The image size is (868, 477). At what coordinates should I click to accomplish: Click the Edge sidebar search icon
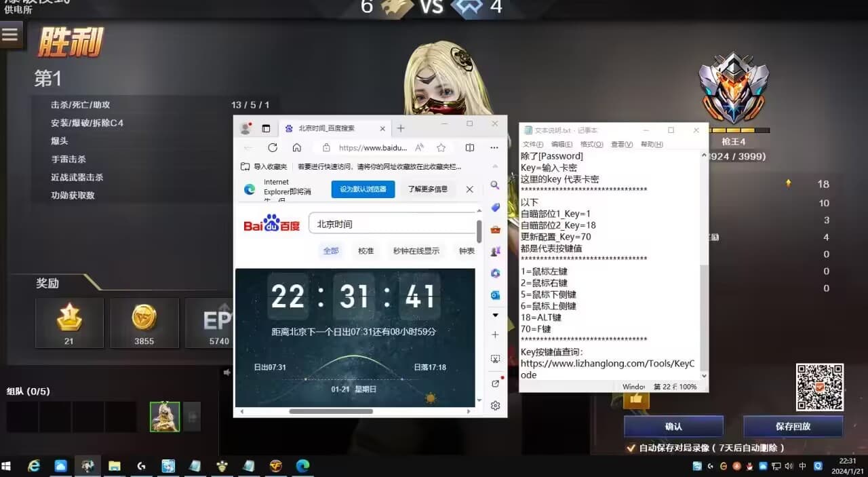pyautogui.click(x=495, y=185)
